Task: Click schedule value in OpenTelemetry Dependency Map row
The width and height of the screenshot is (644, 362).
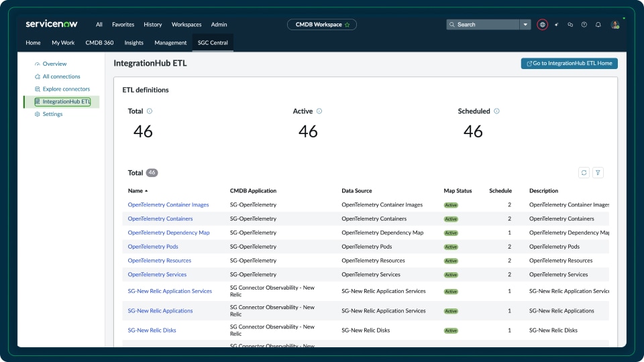Action: tap(509, 233)
